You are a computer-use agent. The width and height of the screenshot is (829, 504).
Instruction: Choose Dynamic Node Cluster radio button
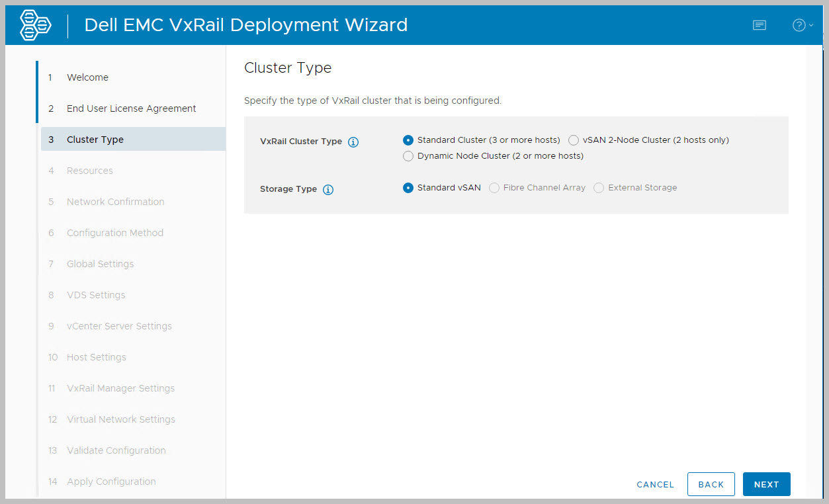click(408, 156)
